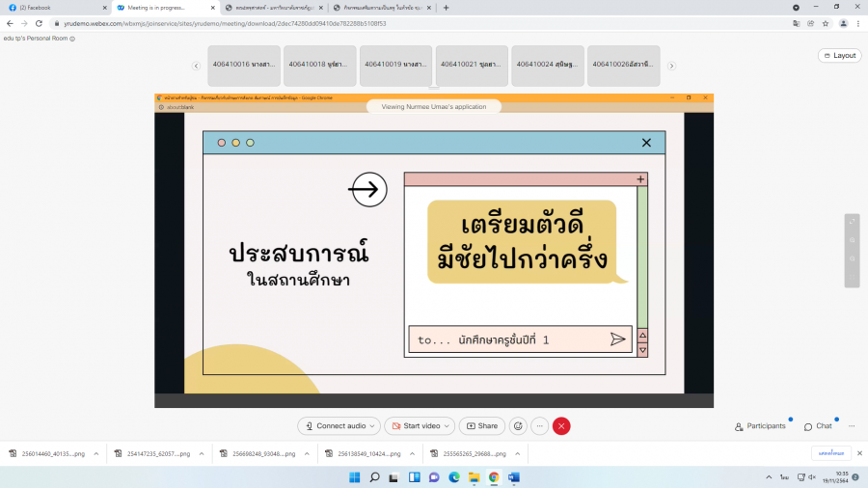This screenshot has width=868, height=488.
Task: Expand Connect audio options arrow
Action: click(374, 425)
